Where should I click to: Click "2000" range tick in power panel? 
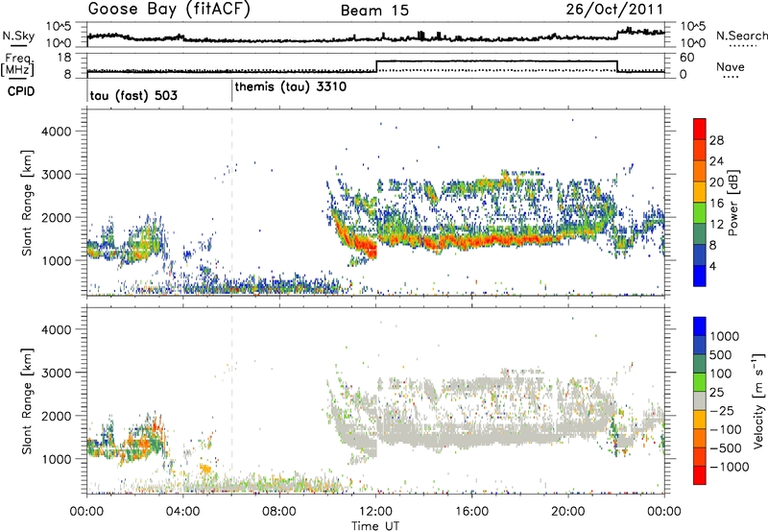[x=57, y=217]
